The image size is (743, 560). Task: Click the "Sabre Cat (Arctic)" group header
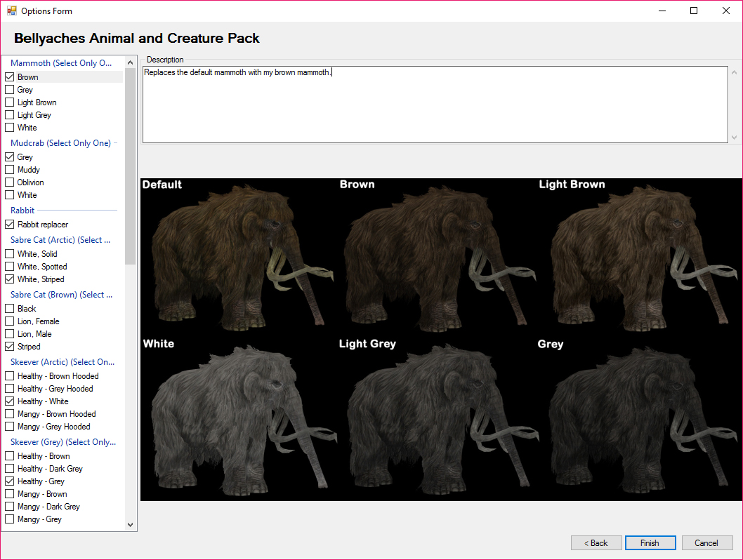pyautogui.click(x=60, y=240)
